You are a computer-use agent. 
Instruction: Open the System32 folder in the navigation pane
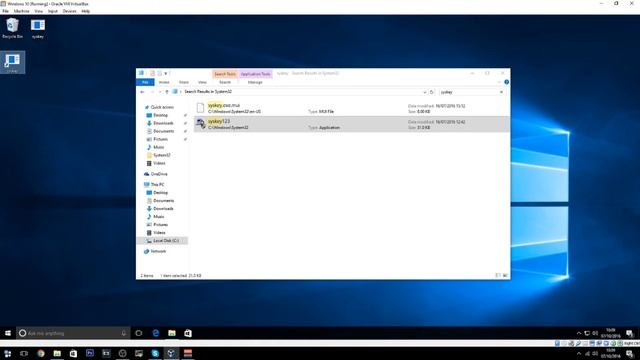162,155
